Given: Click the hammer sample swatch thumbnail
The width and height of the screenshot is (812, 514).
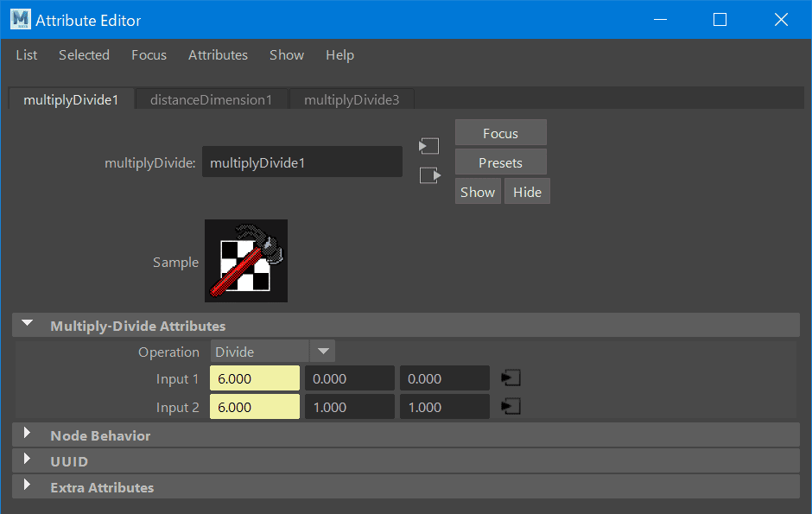Looking at the screenshot, I should pos(246,260).
